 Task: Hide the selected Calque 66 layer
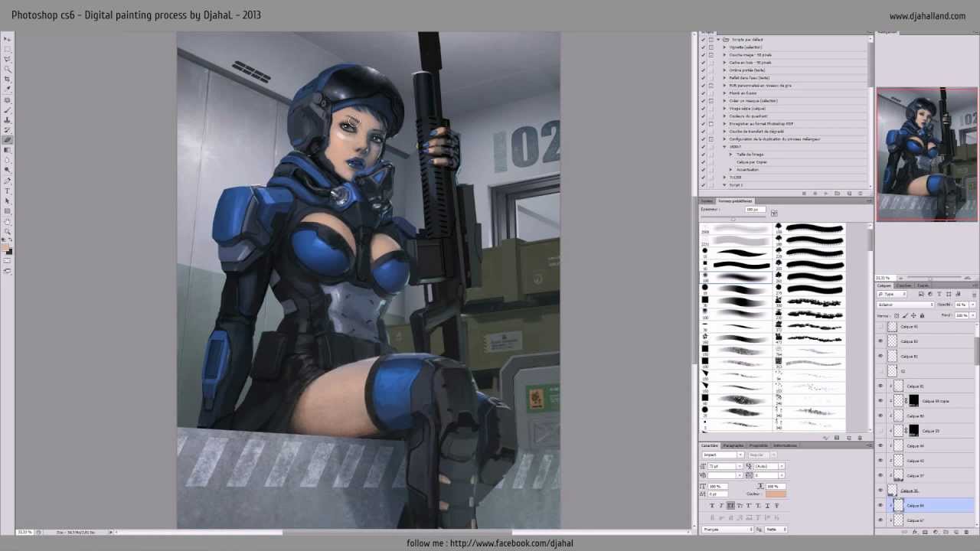click(x=880, y=505)
